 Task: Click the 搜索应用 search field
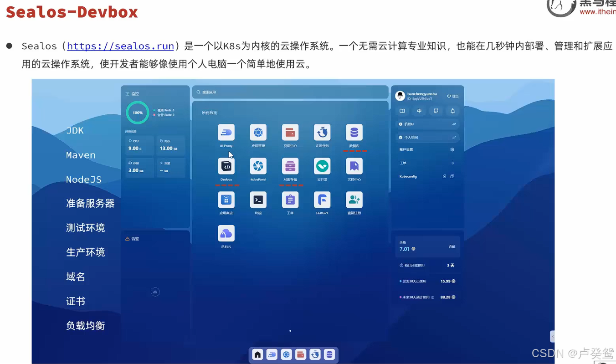[x=290, y=92]
